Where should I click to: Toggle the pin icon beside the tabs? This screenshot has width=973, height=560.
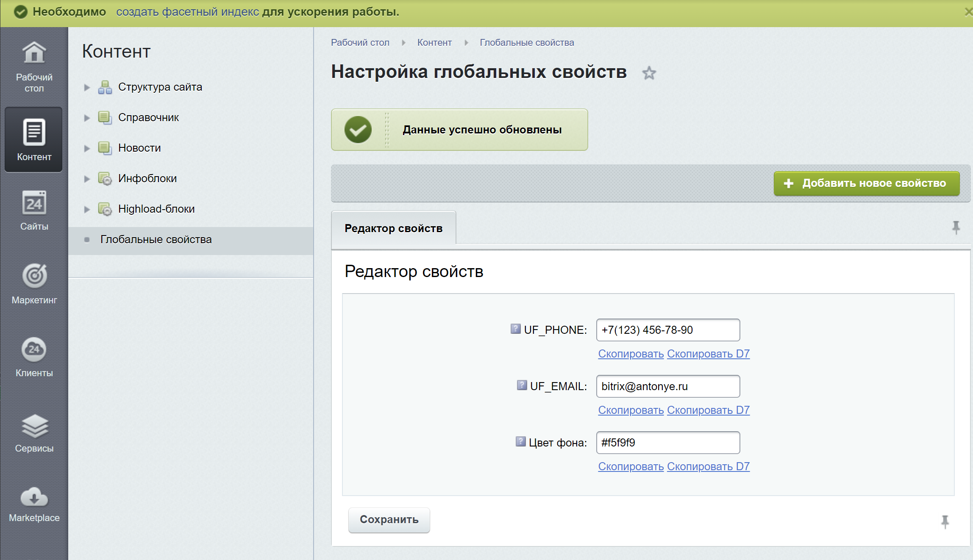click(x=956, y=227)
